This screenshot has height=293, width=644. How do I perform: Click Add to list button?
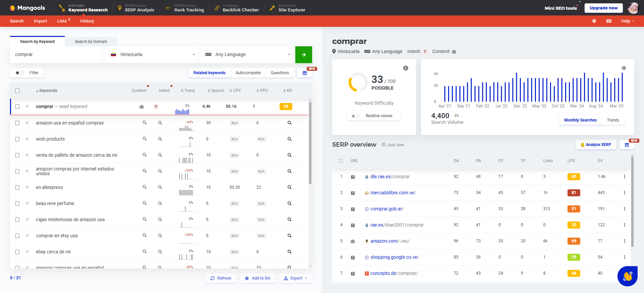258,278
